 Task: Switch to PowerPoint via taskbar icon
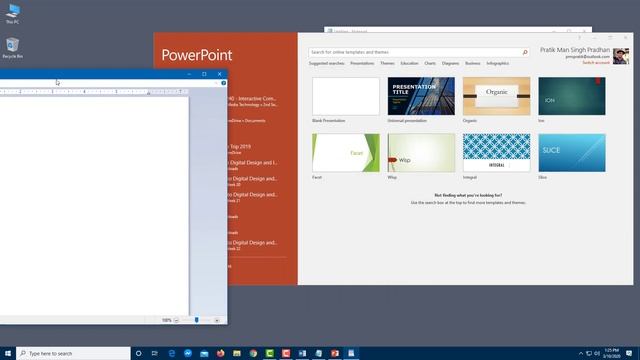[x=335, y=353]
